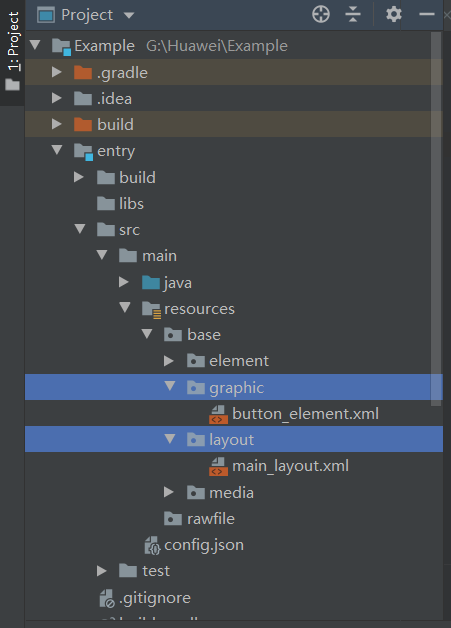This screenshot has width=451, height=628.
Task: Switch to the 1: Project side tab
Action: click(12, 52)
